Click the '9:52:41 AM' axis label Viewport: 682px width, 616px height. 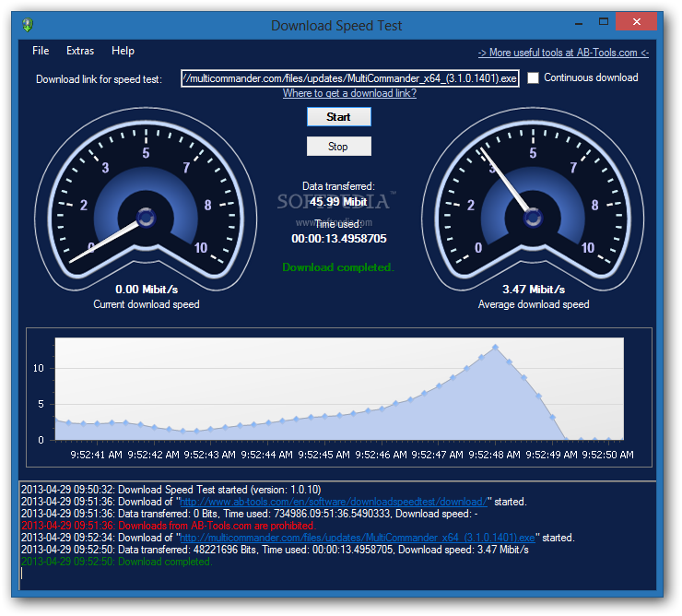[96, 455]
